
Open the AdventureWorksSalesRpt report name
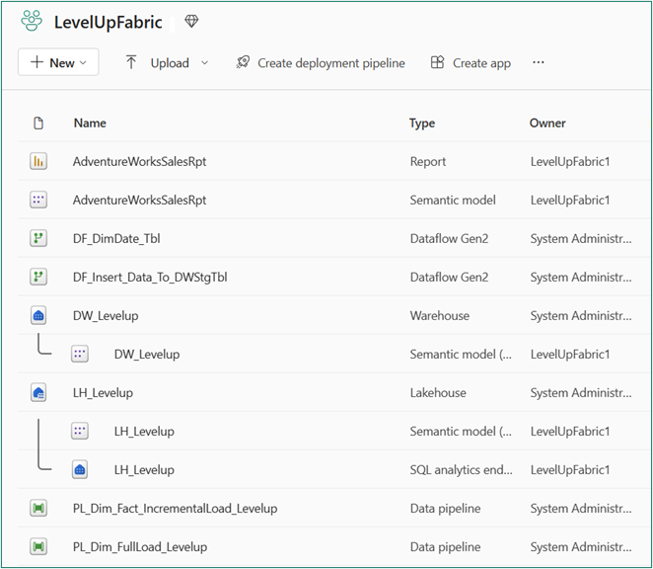coord(140,161)
